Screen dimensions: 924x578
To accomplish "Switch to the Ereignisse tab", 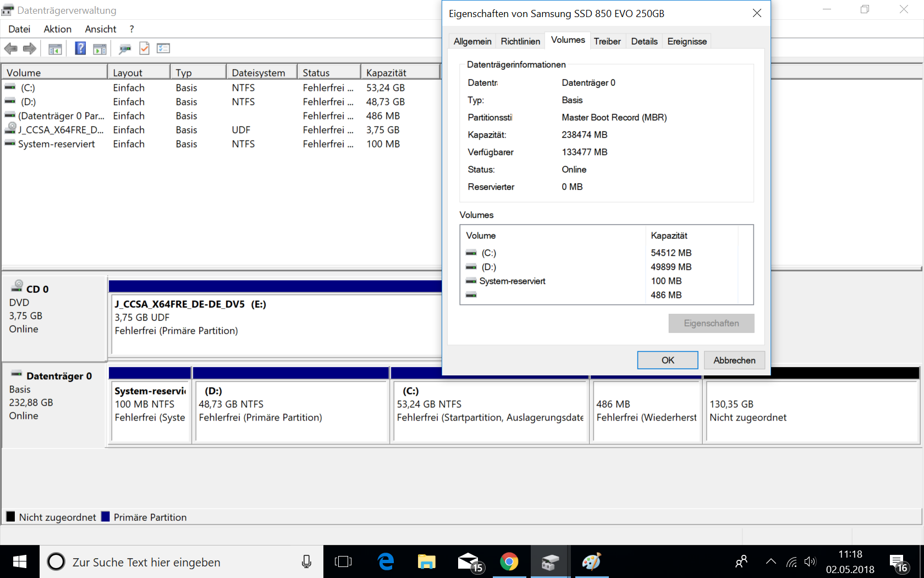I will coord(687,41).
